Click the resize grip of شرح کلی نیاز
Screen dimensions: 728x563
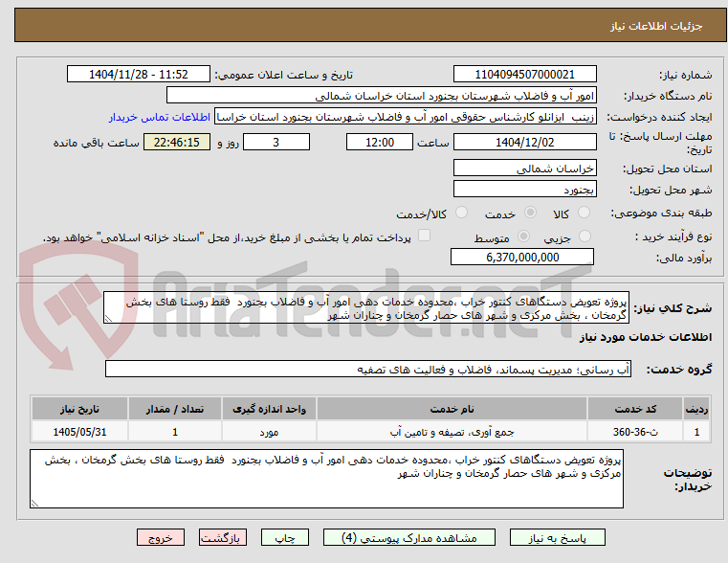pyautogui.click(x=108, y=319)
